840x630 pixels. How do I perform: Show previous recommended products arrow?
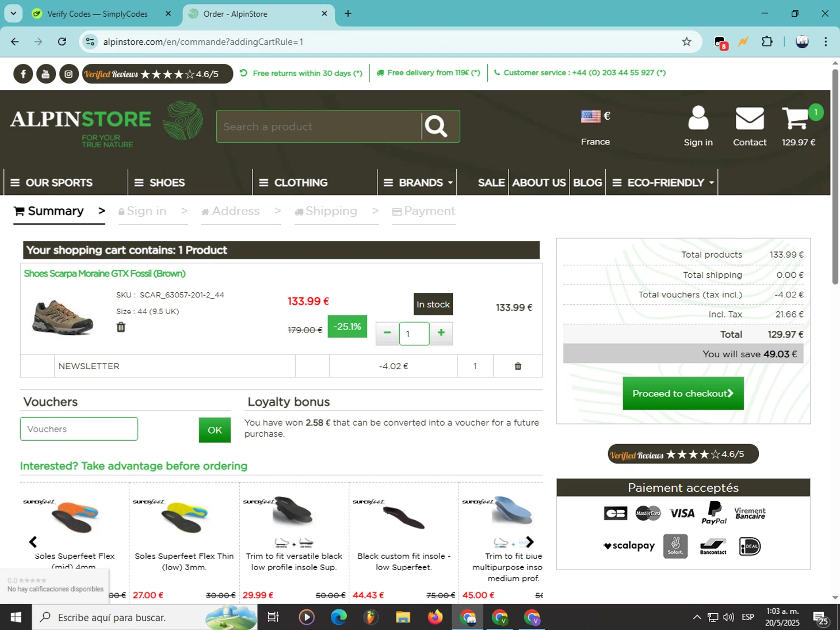[33, 542]
